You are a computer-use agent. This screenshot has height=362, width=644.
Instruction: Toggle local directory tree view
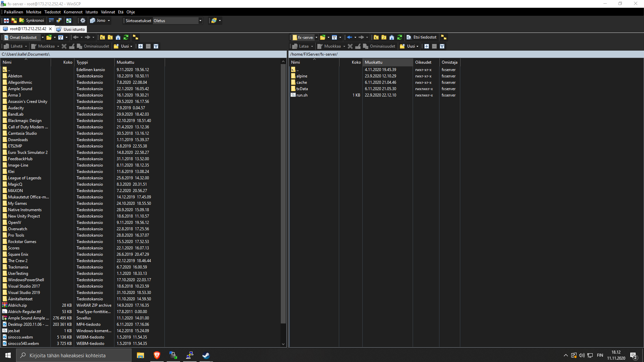pyautogui.click(x=136, y=37)
